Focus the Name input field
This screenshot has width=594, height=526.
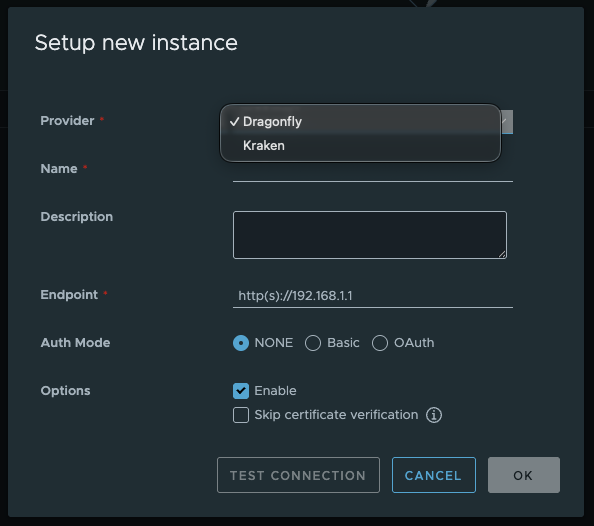click(373, 171)
